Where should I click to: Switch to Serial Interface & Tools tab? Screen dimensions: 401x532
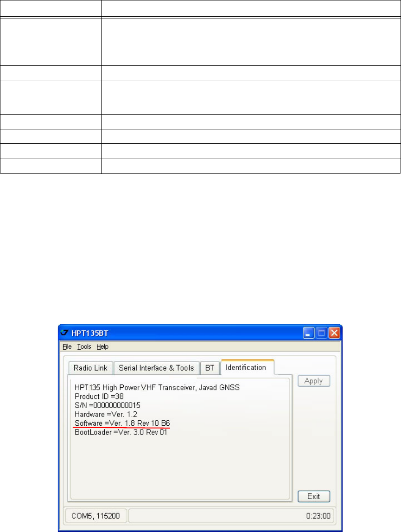[156, 368]
